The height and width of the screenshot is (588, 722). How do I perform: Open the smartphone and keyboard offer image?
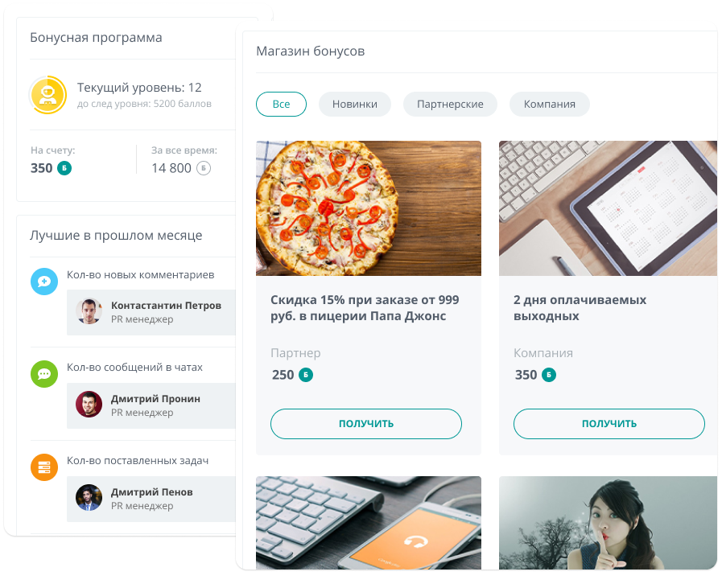pos(369,523)
